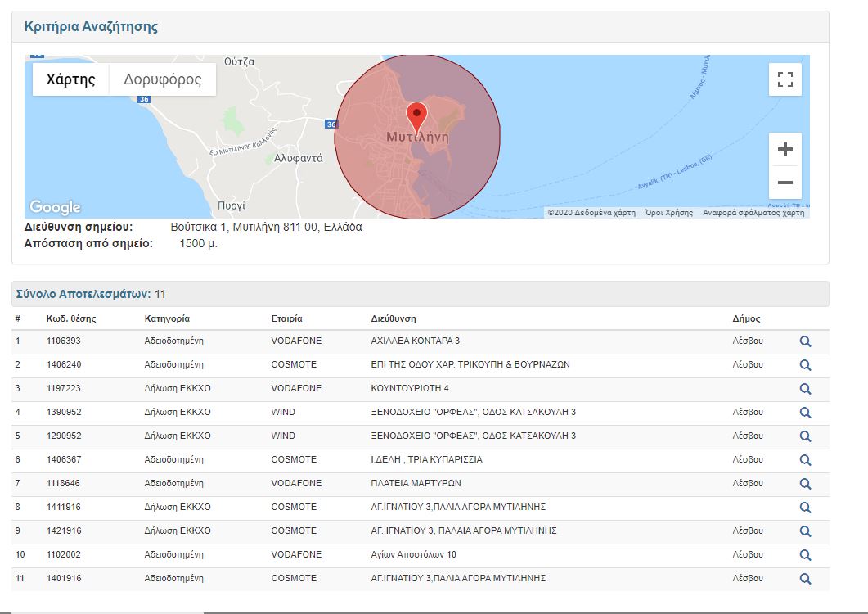The image size is (868, 614).
Task: Click station code 1401916
Action: pos(64,578)
